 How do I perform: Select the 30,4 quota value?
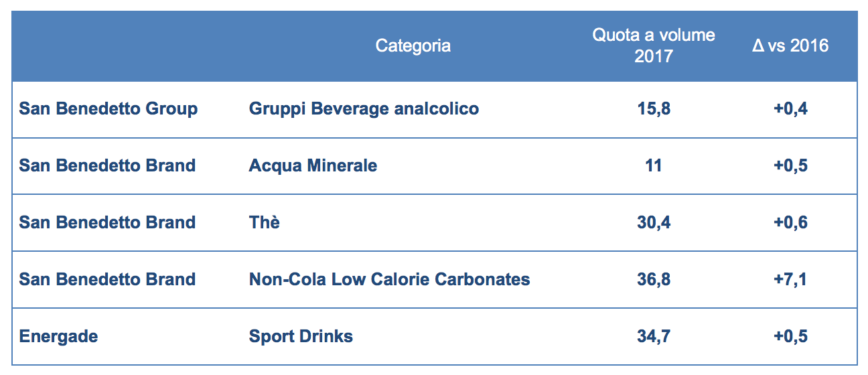(x=653, y=222)
